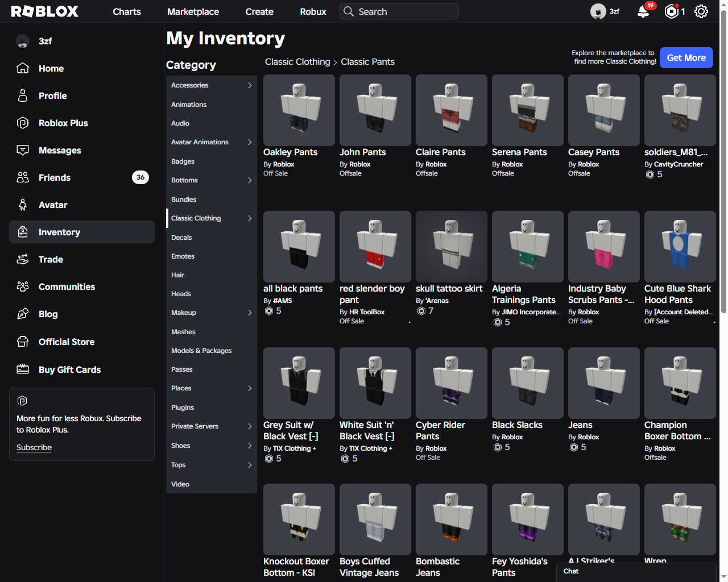Screen dimensions: 728x582
Task: Expand the Private Servers category
Action: point(250,426)
